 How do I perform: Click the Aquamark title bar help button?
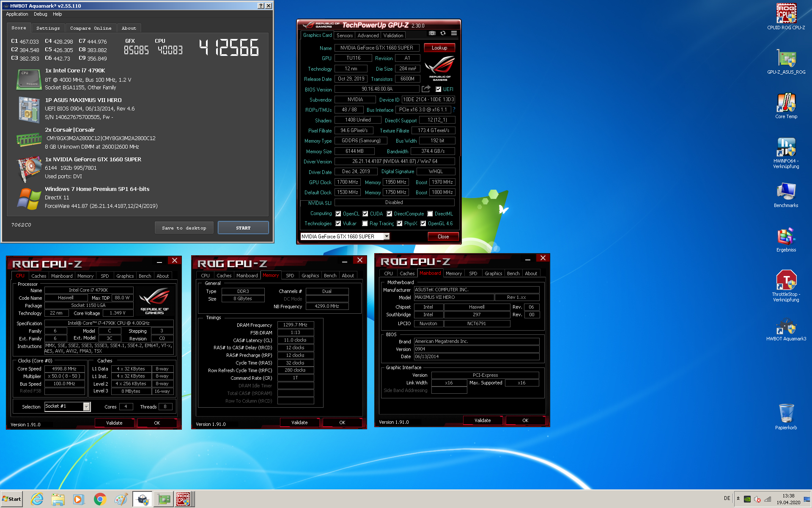click(261, 6)
